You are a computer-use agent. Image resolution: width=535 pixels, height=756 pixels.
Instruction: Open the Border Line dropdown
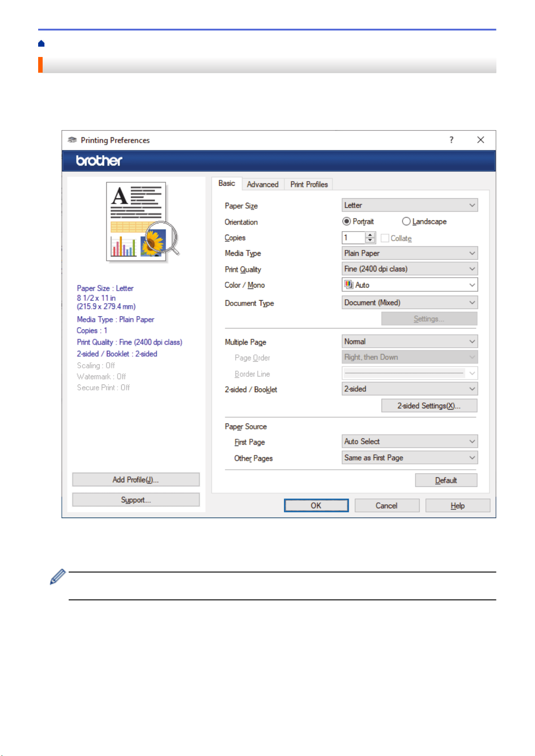pos(410,373)
